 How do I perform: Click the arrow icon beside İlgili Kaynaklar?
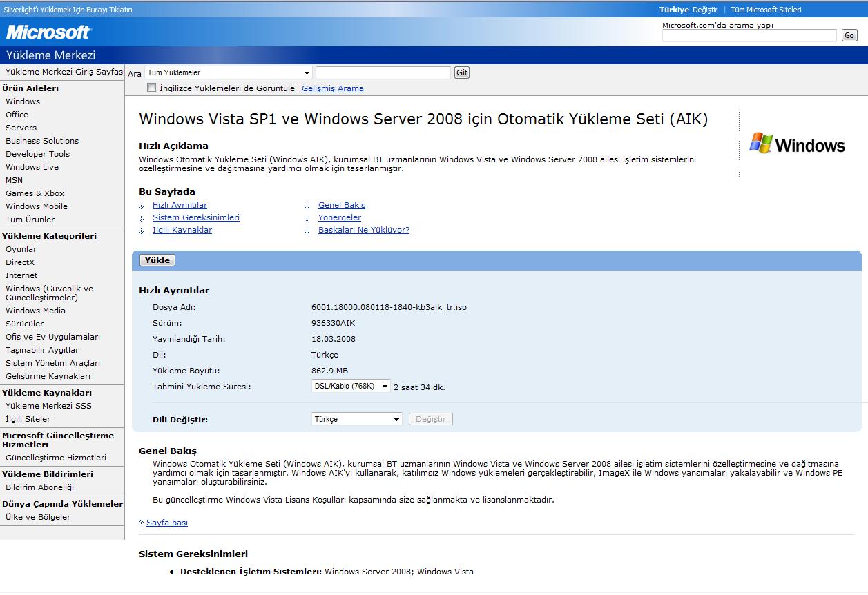tap(142, 231)
